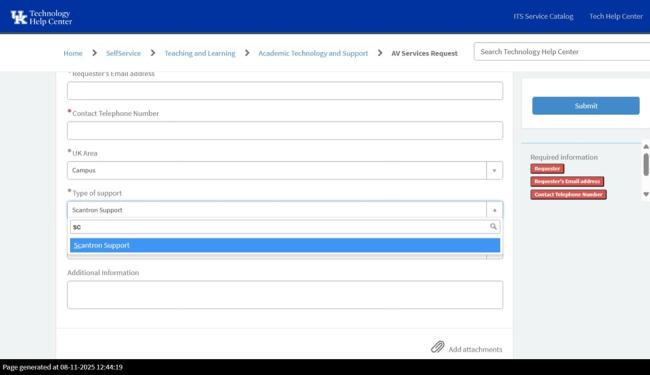This screenshot has height=375, width=650.
Task: Click the Additional Information label
Action: pos(103,273)
